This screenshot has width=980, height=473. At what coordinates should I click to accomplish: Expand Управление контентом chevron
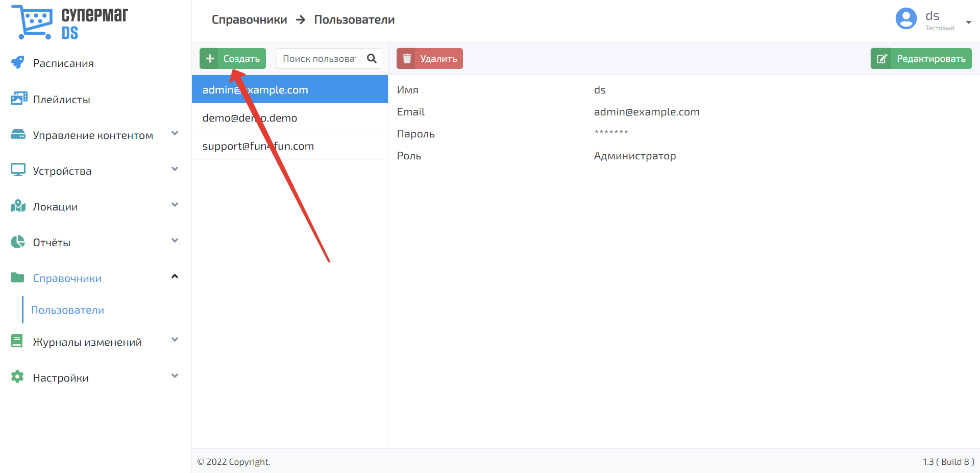pos(175,133)
